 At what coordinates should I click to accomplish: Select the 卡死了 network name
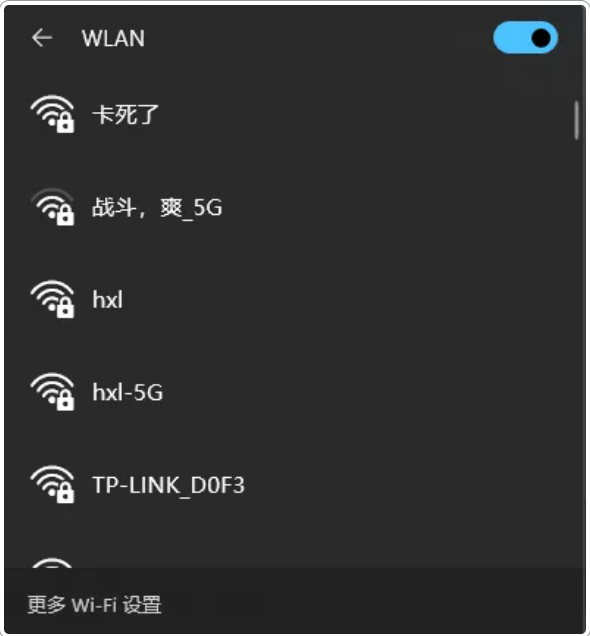click(x=125, y=114)
